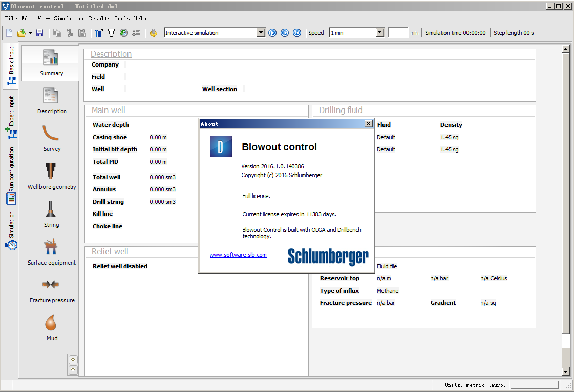Expand the open-file dropdown arrow

pyautogui.click(x=30, y=33)
